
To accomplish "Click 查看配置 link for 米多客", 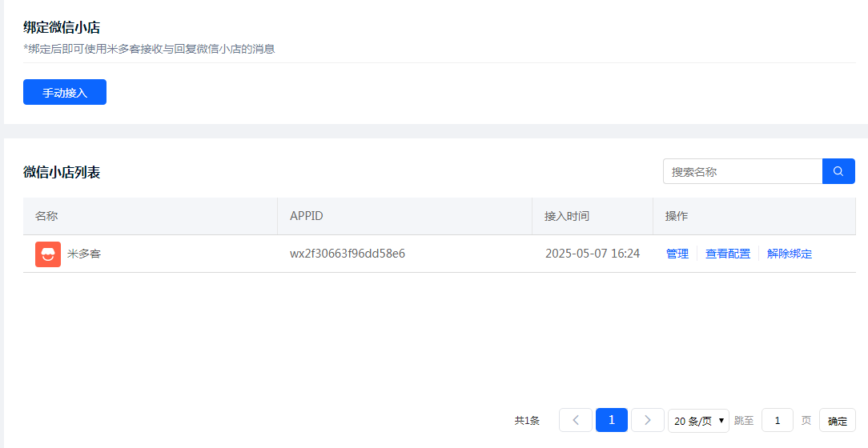I will pyautogui.click(x=728, y=254).
